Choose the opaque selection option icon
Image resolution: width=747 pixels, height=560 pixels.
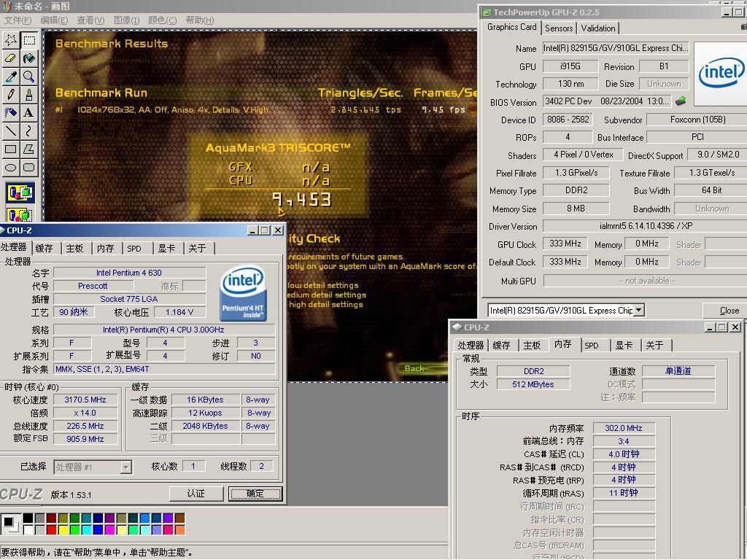(x=20, y=192)
